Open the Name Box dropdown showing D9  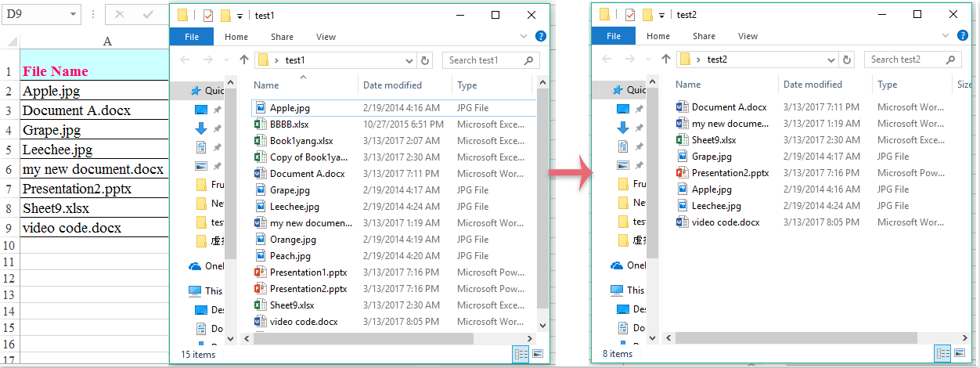(x=73, y=14)
